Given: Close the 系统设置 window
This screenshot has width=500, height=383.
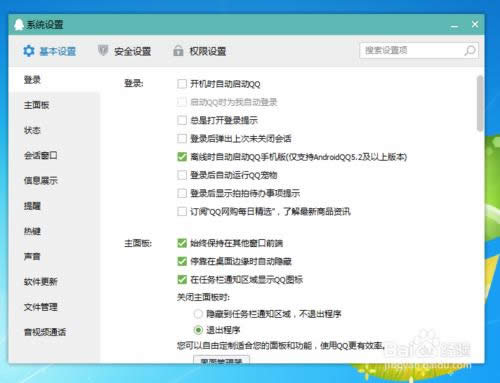Looking at the screenshot, I should tap(475, 24).
